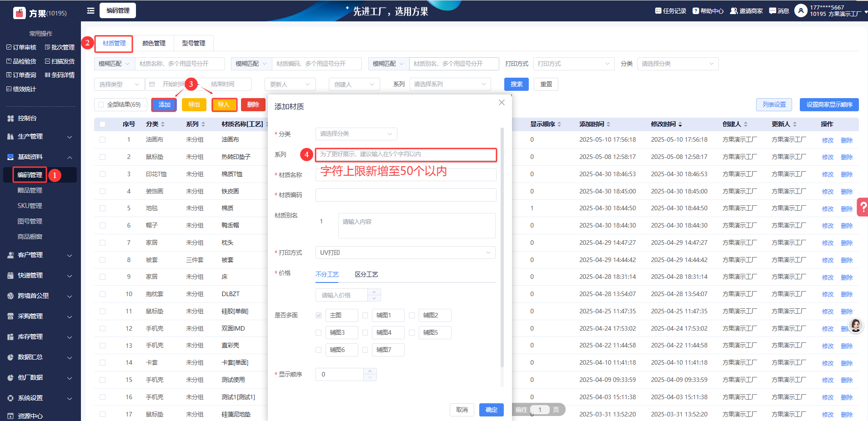Click 确定 to confirm the dialog
868x421 pixels.
click(x=492, y=410)
